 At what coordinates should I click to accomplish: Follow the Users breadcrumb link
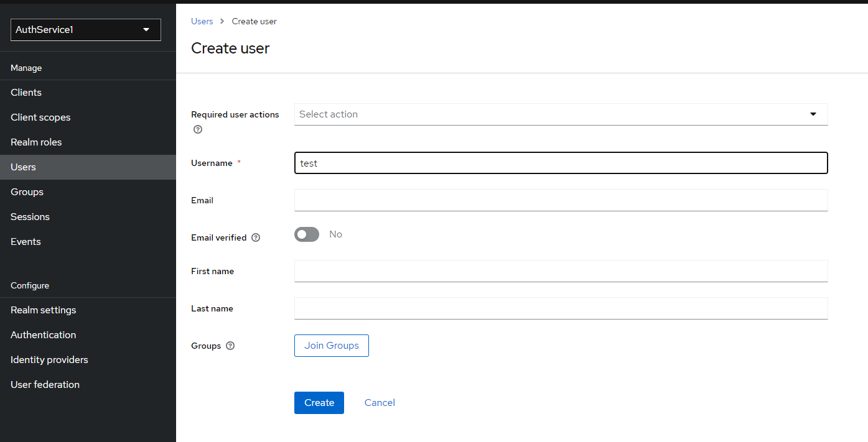tap(202, 21)
